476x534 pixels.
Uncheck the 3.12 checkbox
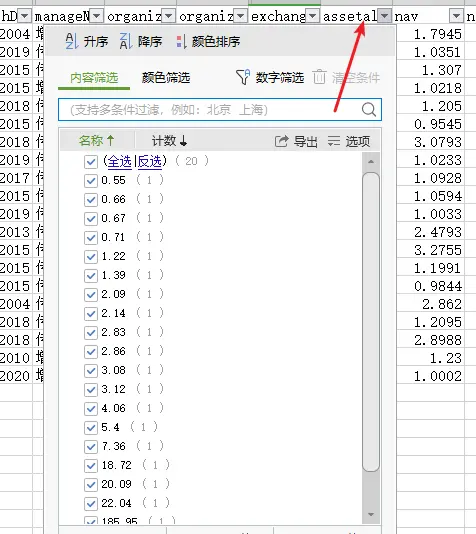pyautogui.click(x=91, y=390)
